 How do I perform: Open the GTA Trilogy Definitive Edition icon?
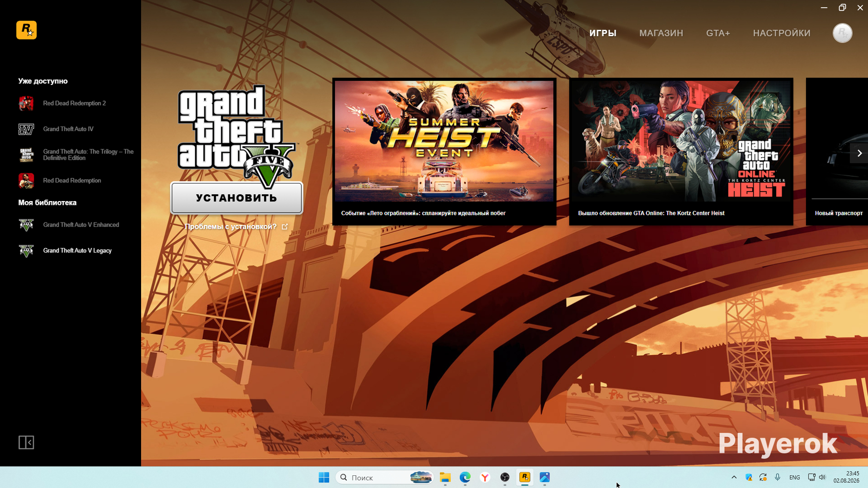[26, 155]
